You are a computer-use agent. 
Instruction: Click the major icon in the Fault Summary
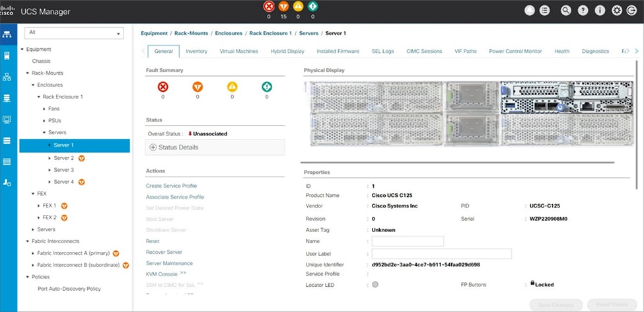point(197,87)
